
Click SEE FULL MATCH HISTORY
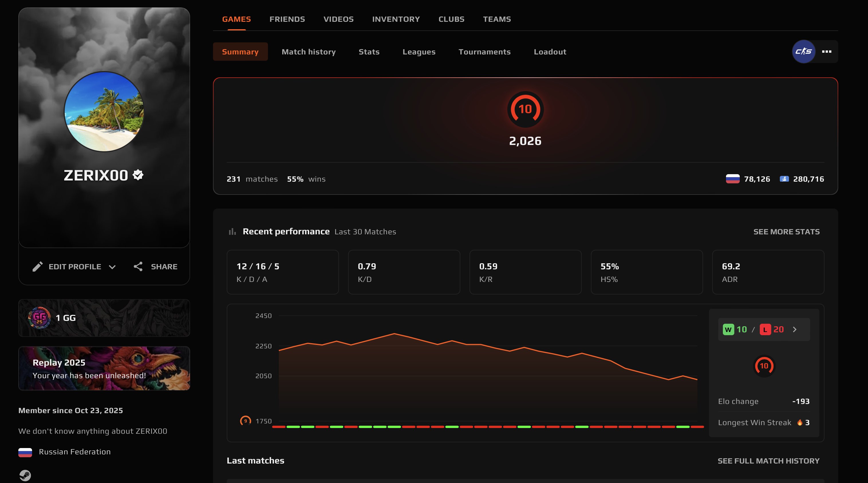pos(769,461)
